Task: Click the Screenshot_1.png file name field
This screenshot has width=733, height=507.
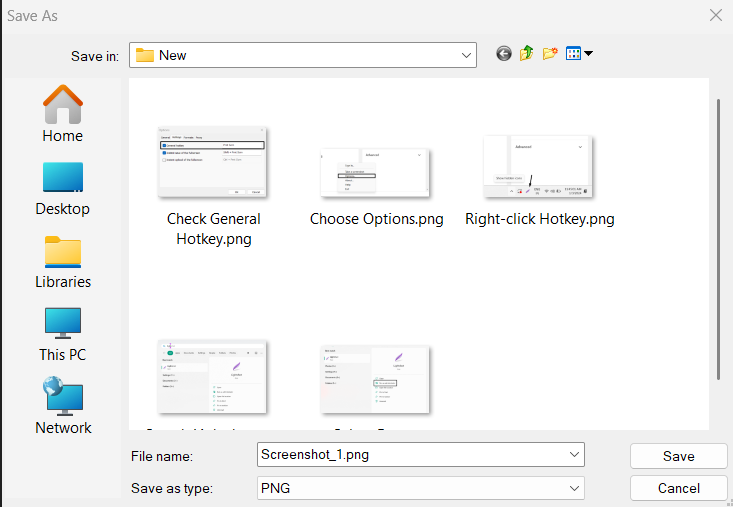Action: coord(410,455)
